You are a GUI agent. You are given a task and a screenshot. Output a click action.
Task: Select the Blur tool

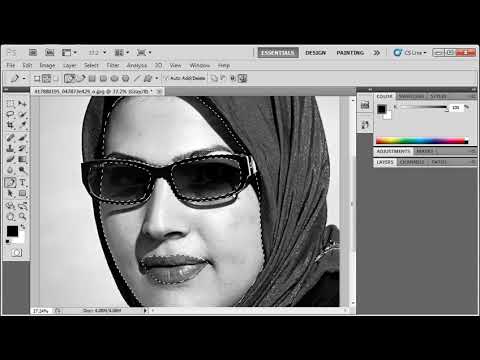pos(10,170)
